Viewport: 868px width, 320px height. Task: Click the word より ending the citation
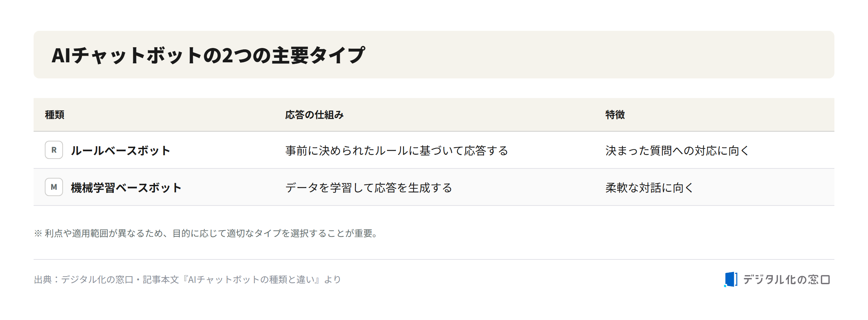coord(332,279)
